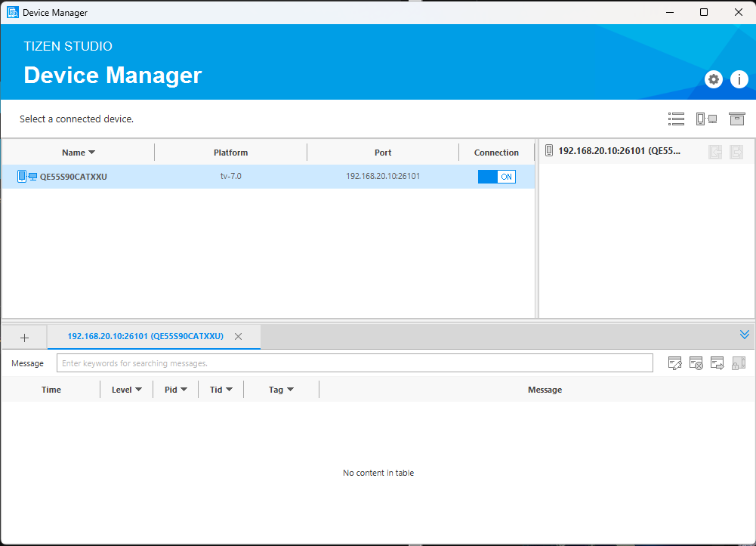The width and height of the screenshot is (756, 546).
Task: Toggle the QE55S90CATXXU connection switch off
Action: (x=496, y=177)
